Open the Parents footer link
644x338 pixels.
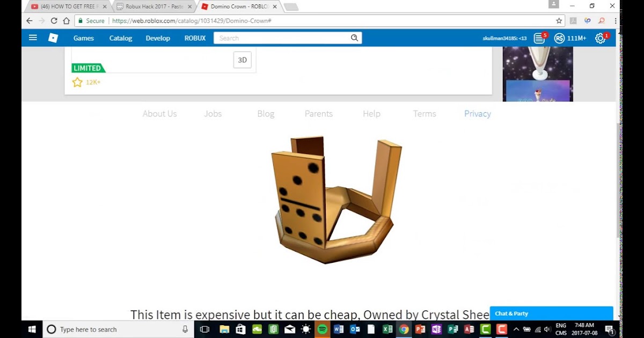point(319,114)
